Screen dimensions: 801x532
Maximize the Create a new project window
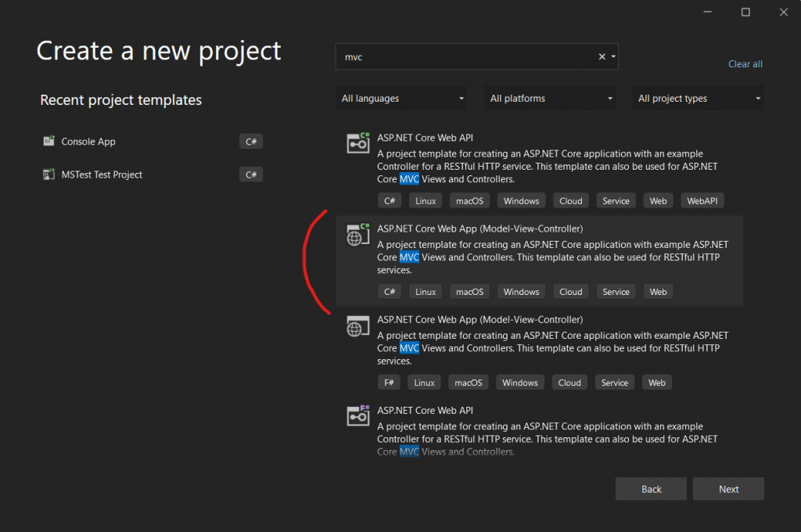(x=745, y=12)
